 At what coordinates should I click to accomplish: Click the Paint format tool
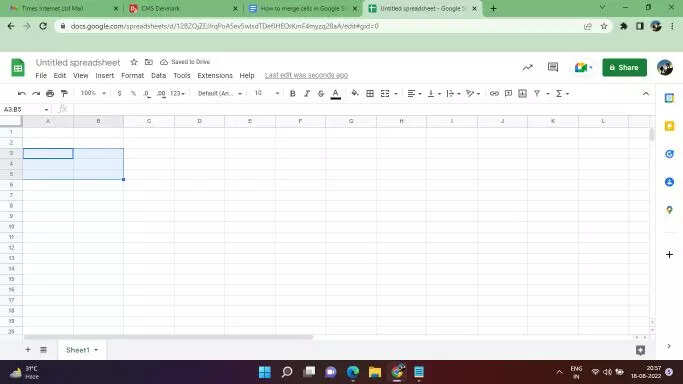(64, 93)
